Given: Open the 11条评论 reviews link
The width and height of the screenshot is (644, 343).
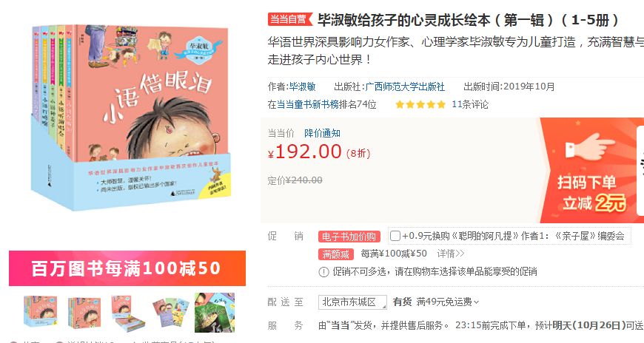Looking at the screenshot, I should [x=470, y=104].
